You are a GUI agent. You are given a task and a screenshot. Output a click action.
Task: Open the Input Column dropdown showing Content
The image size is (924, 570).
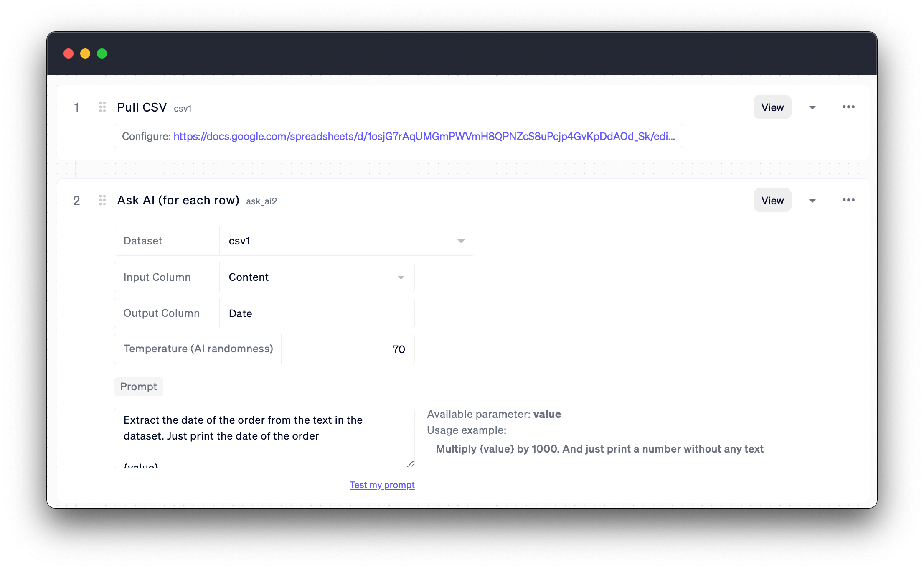pos(317,277)
